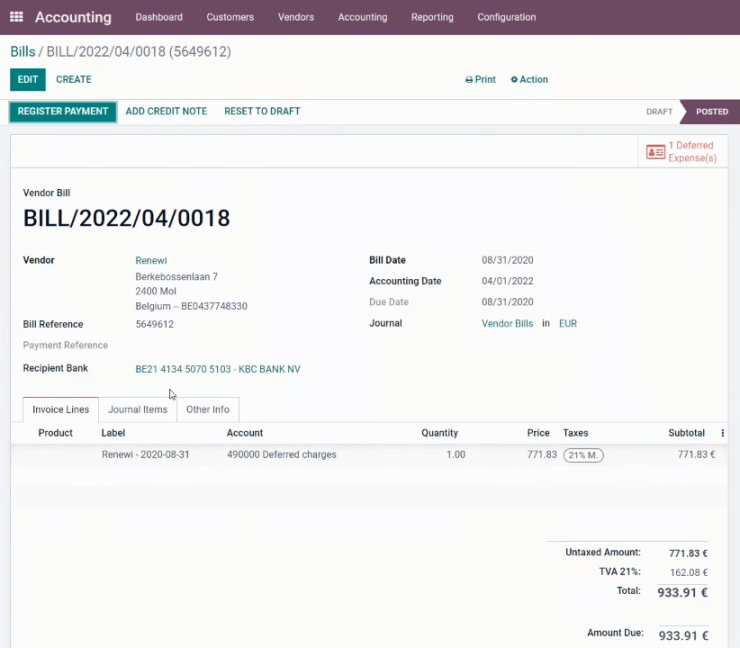
Task: Open recipient bank BE21 4134 5070 5103 link
Action: [218, 369]
